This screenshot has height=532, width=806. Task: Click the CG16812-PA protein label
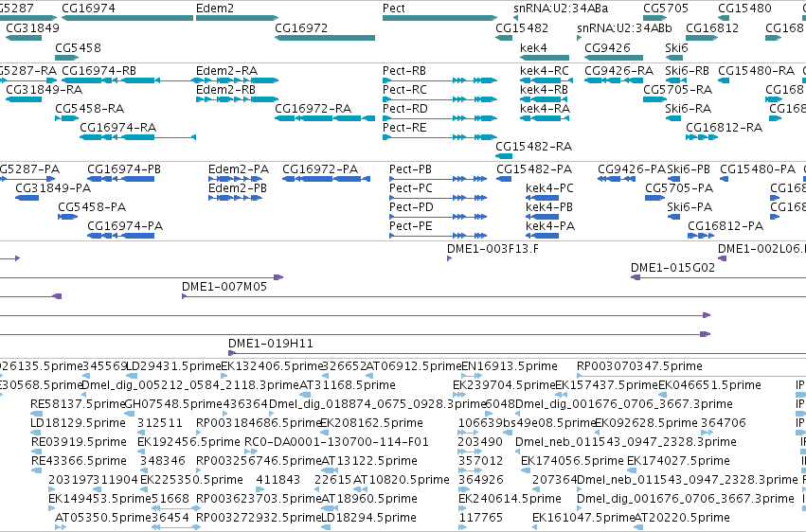click(x=725, y=226)
